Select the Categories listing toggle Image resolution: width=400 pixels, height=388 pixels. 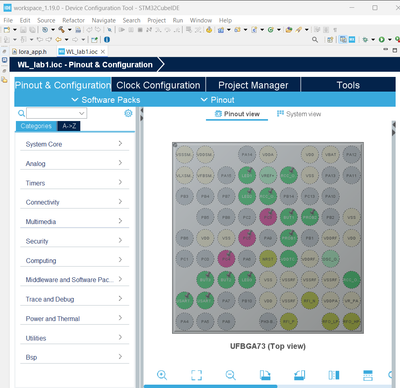coord(36,126)
